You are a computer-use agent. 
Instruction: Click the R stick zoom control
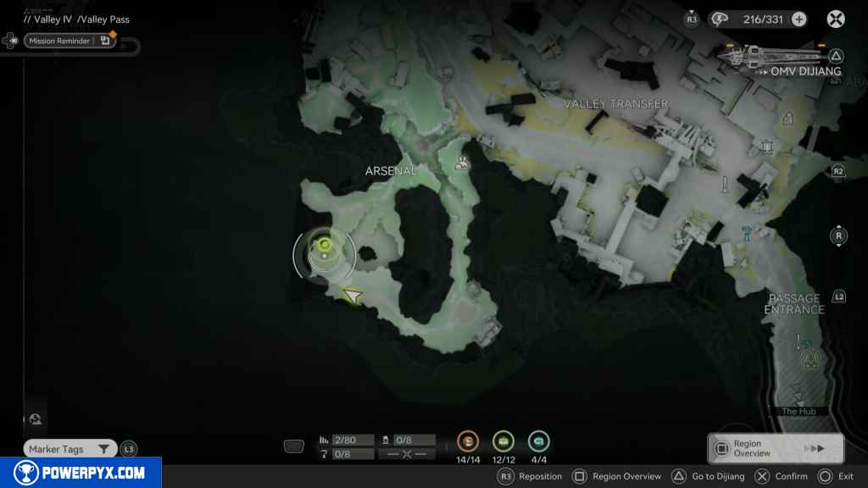838,236
